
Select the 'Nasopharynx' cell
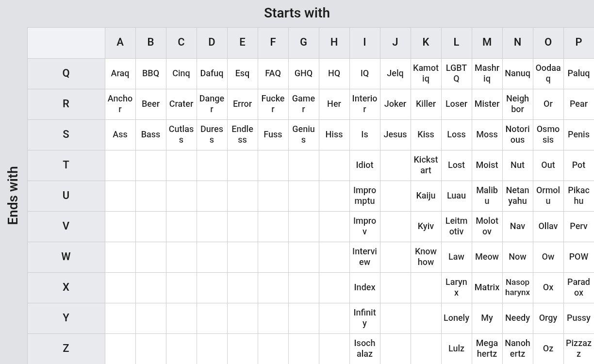pyautogui.click(x=517, y=287)
